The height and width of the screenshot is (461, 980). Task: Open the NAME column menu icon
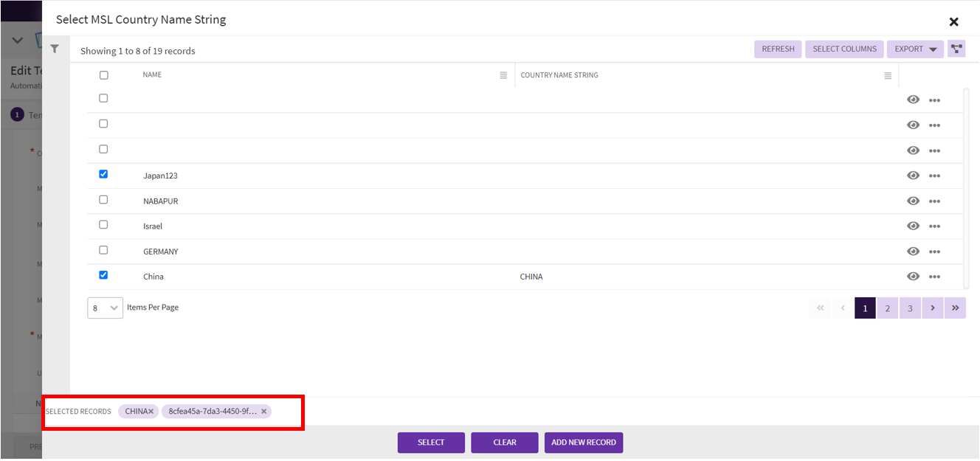pyautogui.click(x=503, y=75)
